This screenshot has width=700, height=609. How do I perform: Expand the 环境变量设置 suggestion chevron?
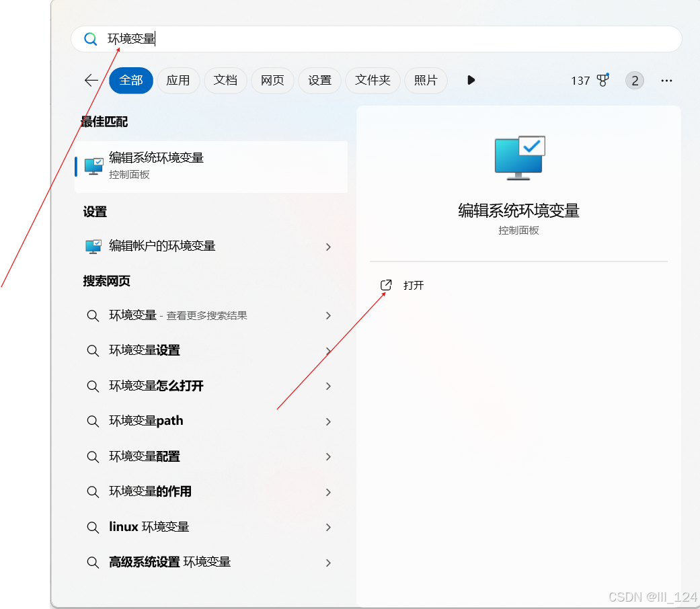coord(328,351)
